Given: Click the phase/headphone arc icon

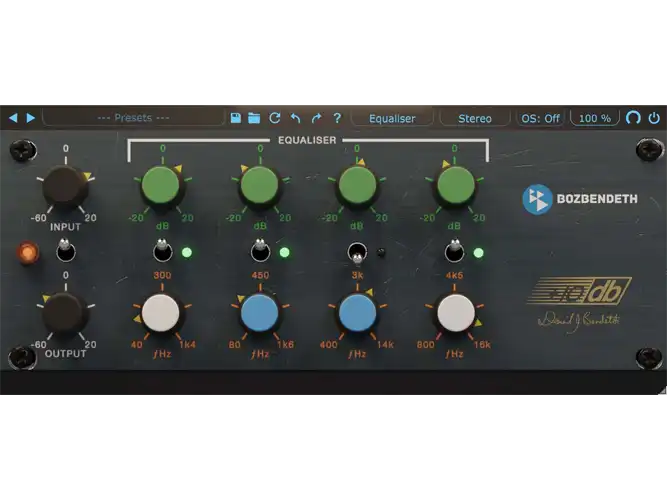Looking at the screenshot, I should point(633,118).
